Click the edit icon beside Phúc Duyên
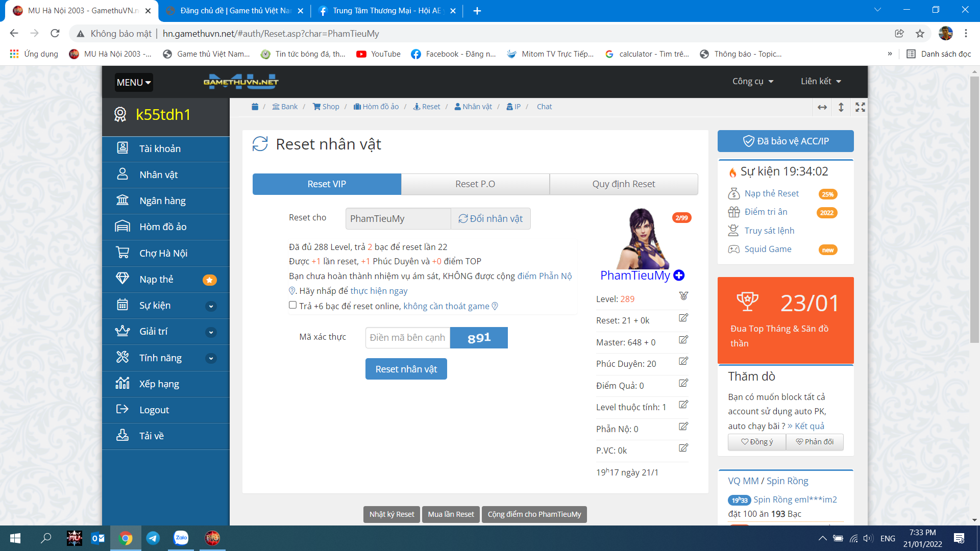980x551 pixels. point(683,361)
